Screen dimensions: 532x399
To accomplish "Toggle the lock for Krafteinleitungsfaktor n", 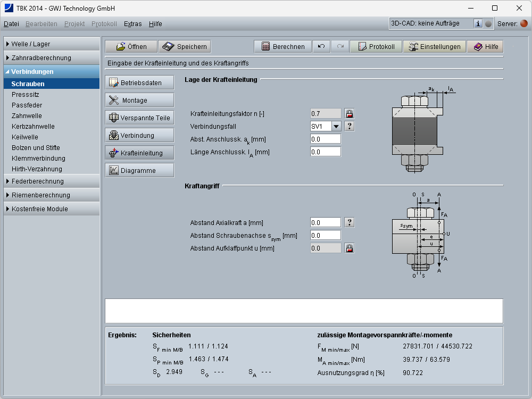I will [350, 113].
